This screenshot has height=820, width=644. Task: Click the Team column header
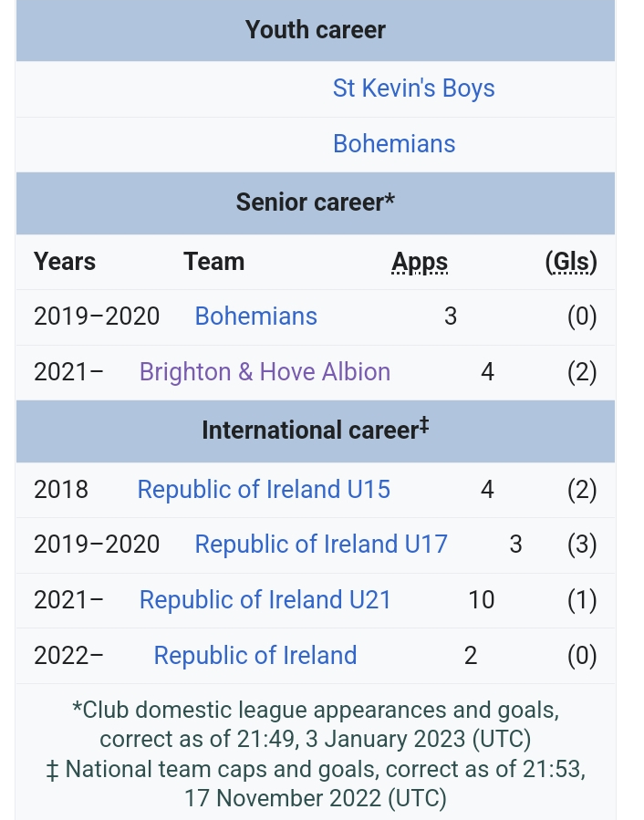click(x=214, y=262)
